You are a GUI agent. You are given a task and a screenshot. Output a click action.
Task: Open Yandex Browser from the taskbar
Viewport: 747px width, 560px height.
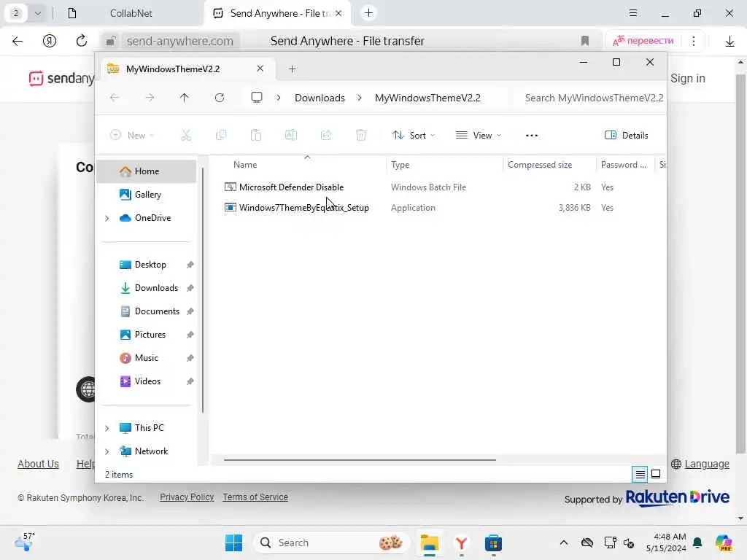(461, 542)
